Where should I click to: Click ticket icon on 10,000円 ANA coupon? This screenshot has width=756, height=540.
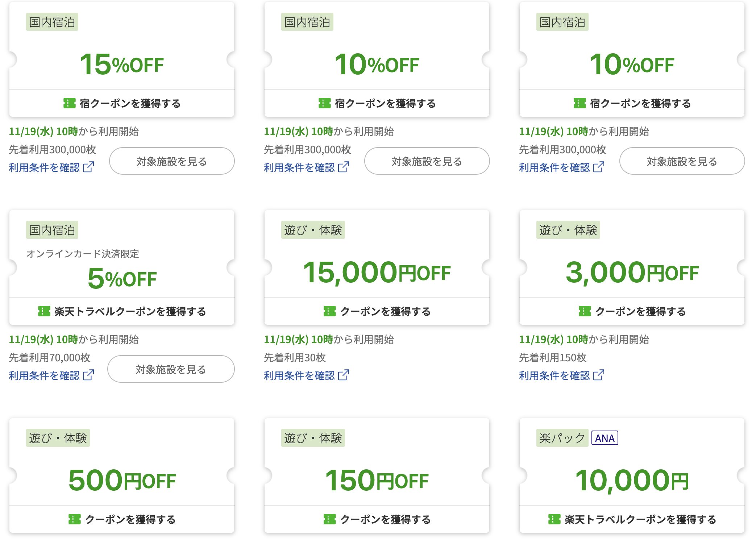click(x=554, y=519)
